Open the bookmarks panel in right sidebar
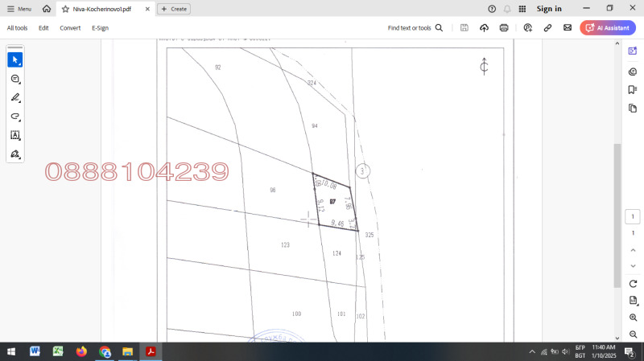 pyautogui.click(x=633, y=89)
